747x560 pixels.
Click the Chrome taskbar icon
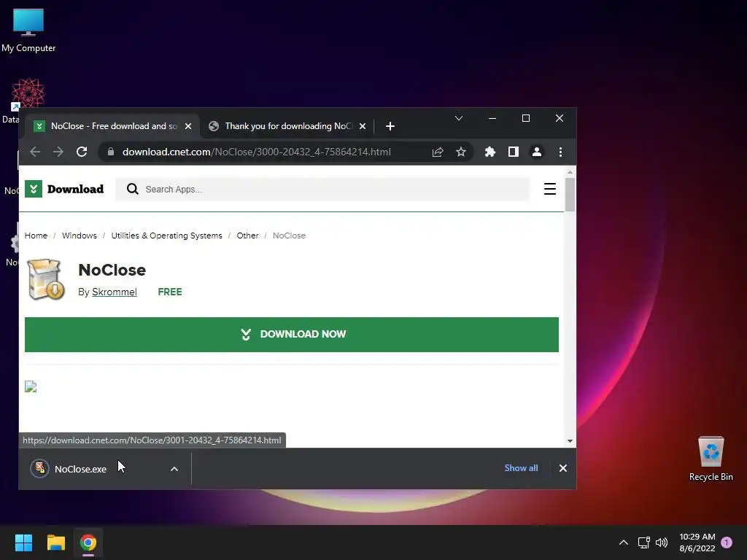click(88, 542)
